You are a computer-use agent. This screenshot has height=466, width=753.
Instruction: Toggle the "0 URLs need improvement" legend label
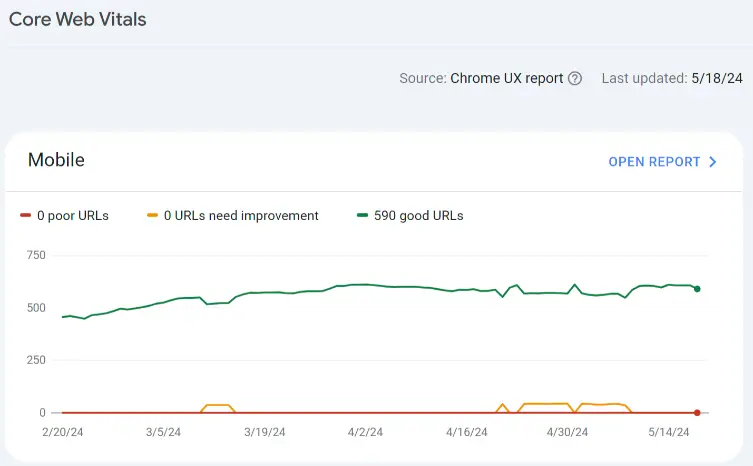tap(241, 215)
